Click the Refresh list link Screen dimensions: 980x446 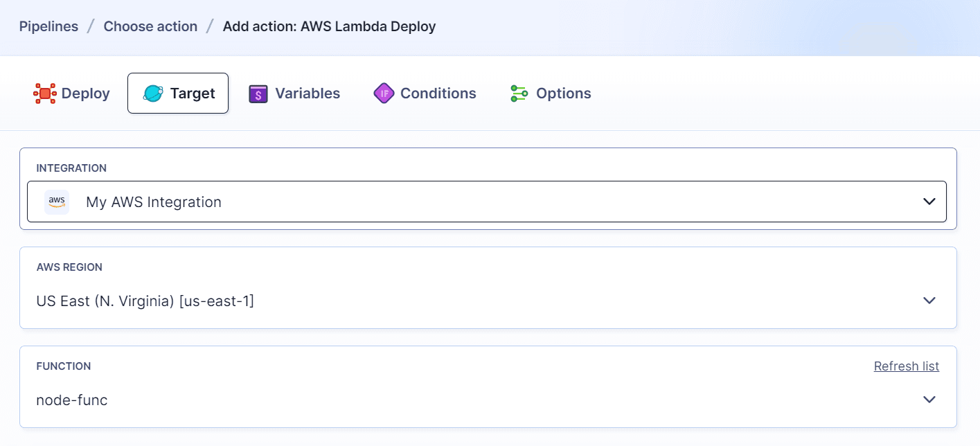pos(906,366)
